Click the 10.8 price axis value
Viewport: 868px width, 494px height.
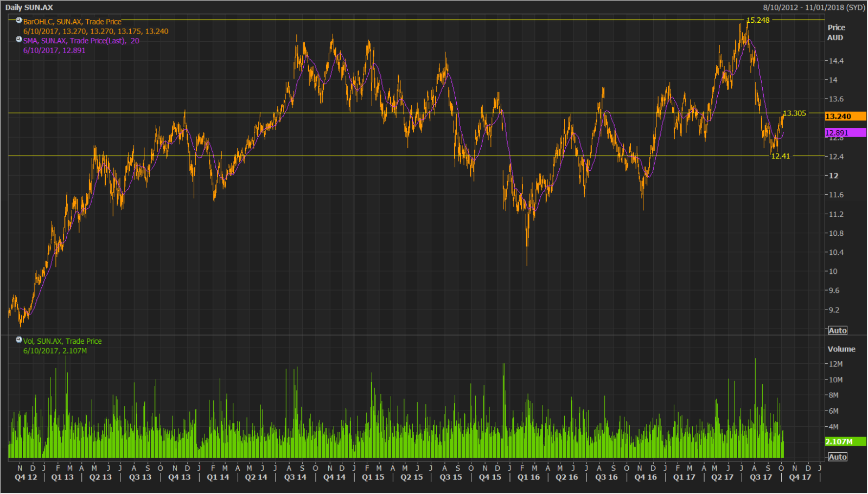click(x=836, y=233)
